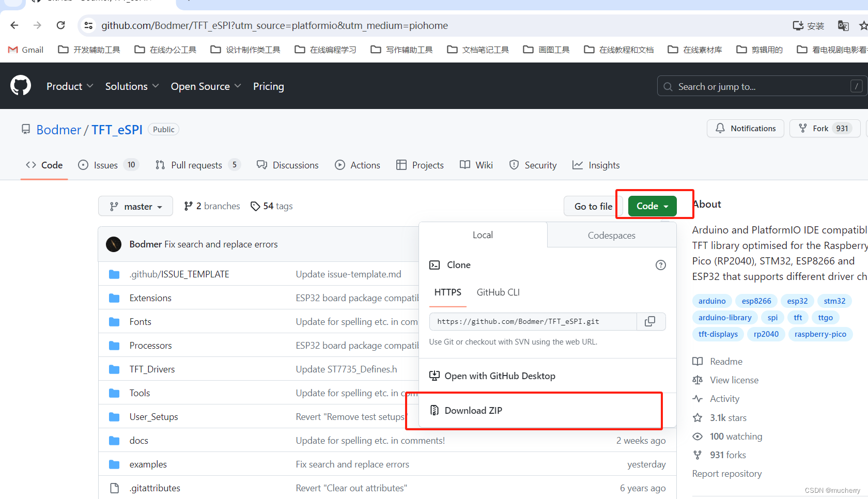Select the Local tab in clone popup

coord(483,235)
